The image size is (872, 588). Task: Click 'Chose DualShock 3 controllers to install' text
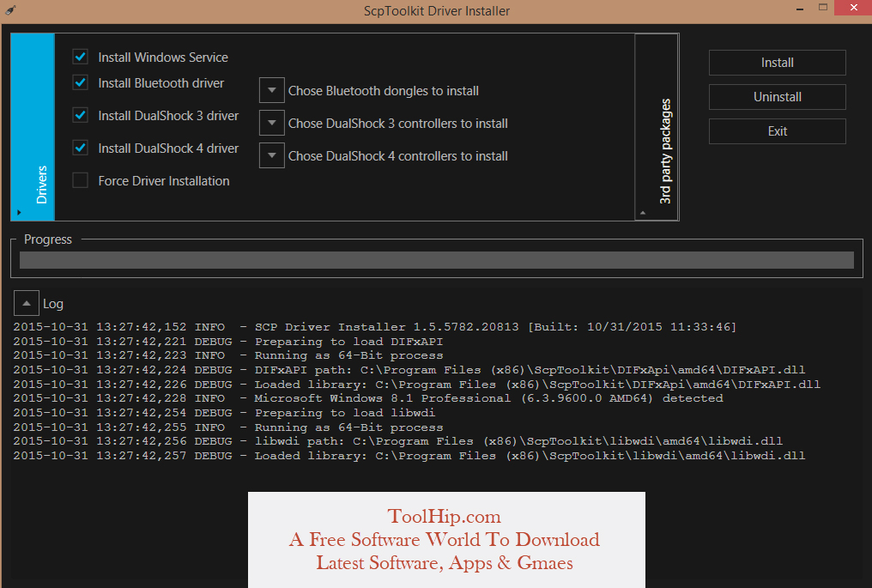[x=397, y=124]
